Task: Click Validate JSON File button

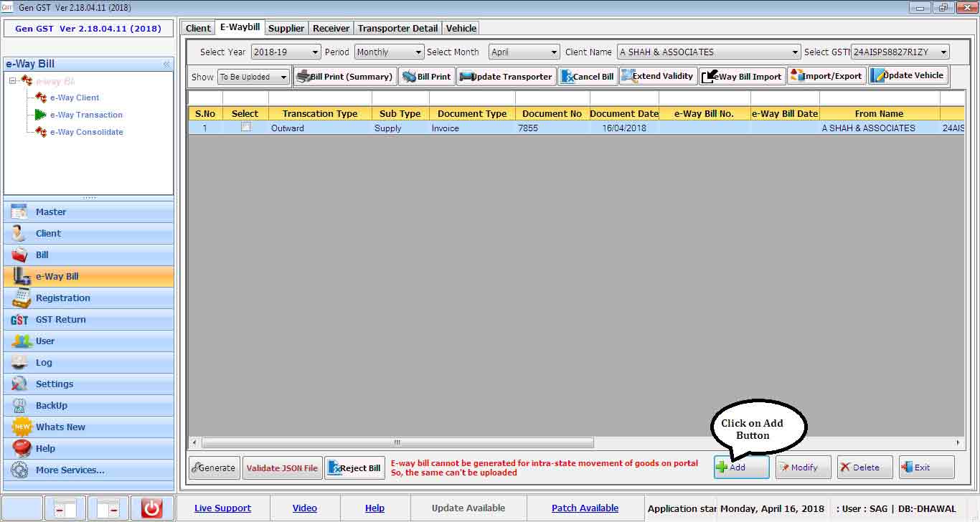Action: [x=282, y=468]
